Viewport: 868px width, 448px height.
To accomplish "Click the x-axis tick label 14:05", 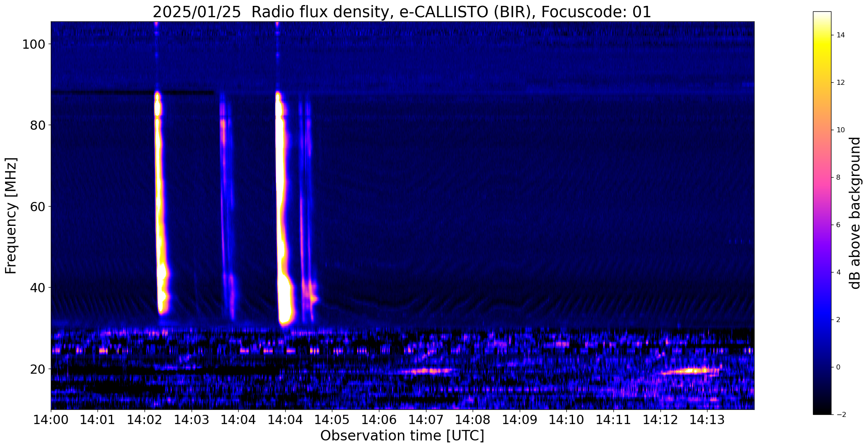I will coord(332,420).
